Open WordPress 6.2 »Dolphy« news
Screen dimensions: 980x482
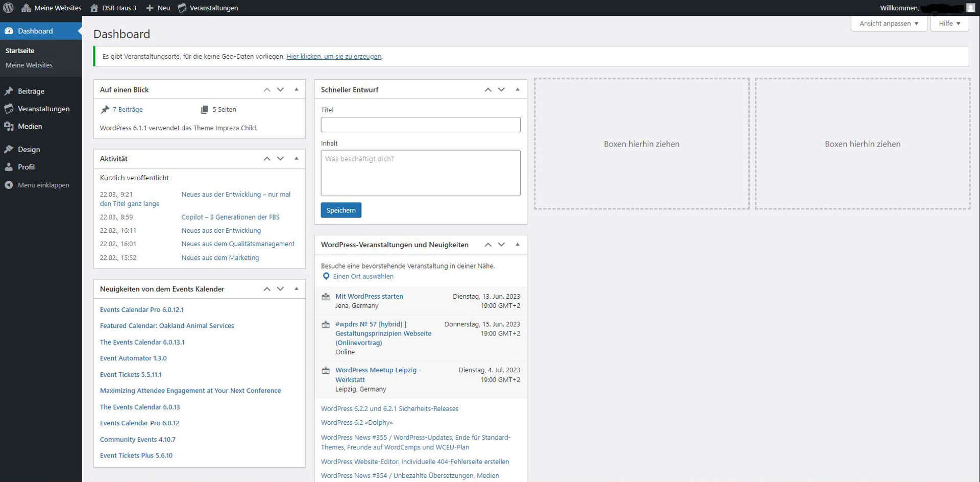click(357, 422)
